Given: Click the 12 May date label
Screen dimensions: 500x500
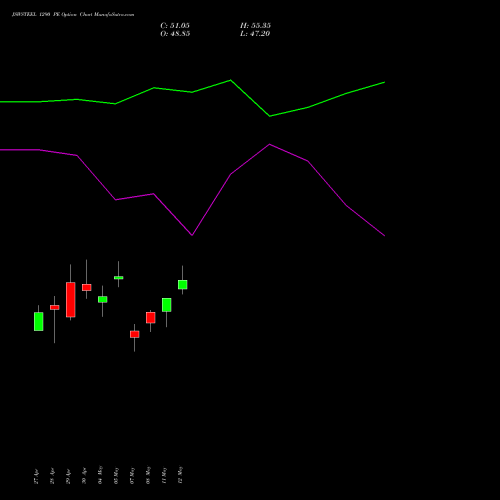Looking at the screenshot, I should (x=180, y=475).
